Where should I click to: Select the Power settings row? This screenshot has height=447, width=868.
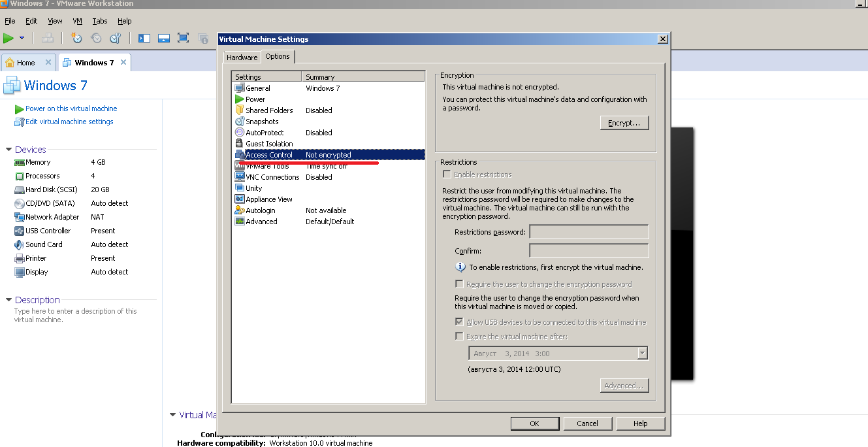click(x=329, y=99)
